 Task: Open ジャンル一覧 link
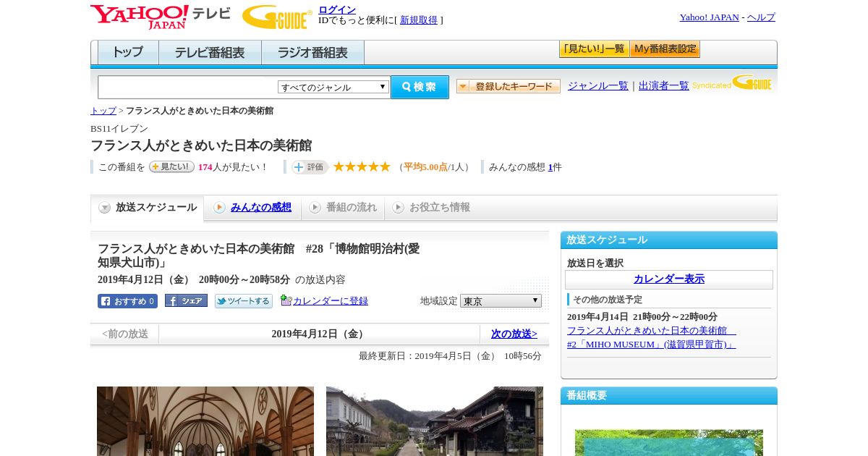(598, 85)
